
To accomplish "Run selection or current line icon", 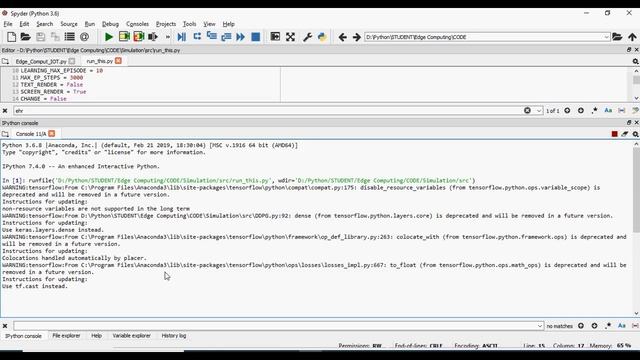I will (x=153, y=37).
